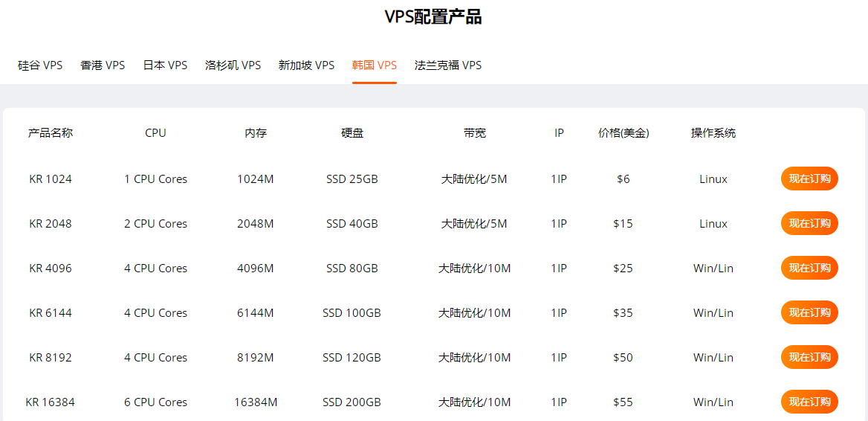Go to 法兰克福 VPS tab
Screen dimensions: 868x421
447,65
